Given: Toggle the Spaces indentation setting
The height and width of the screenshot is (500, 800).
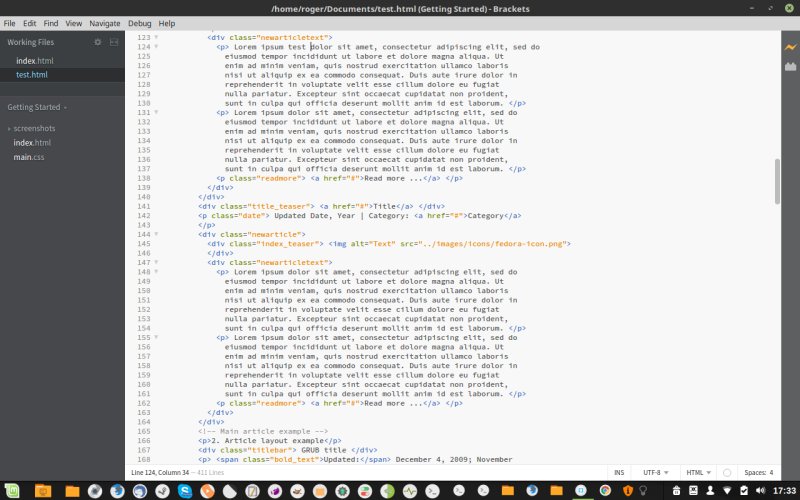Looking at the screenshot, I should [x=757, y=472].
